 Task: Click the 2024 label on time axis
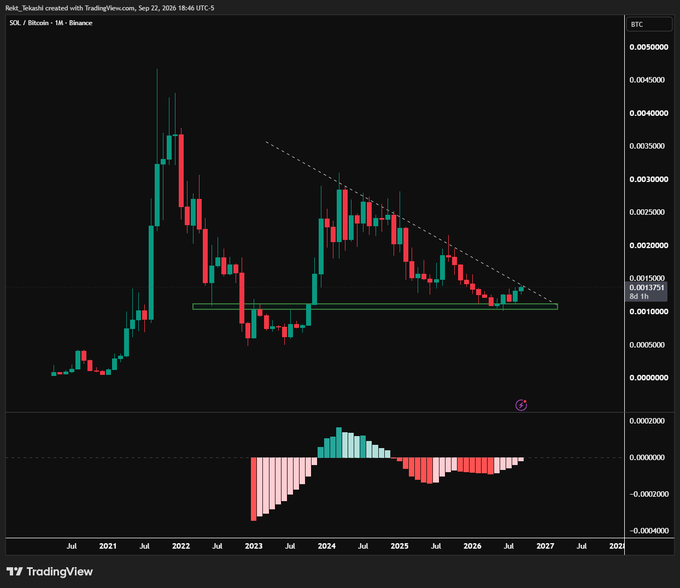(x=327, y=546)
